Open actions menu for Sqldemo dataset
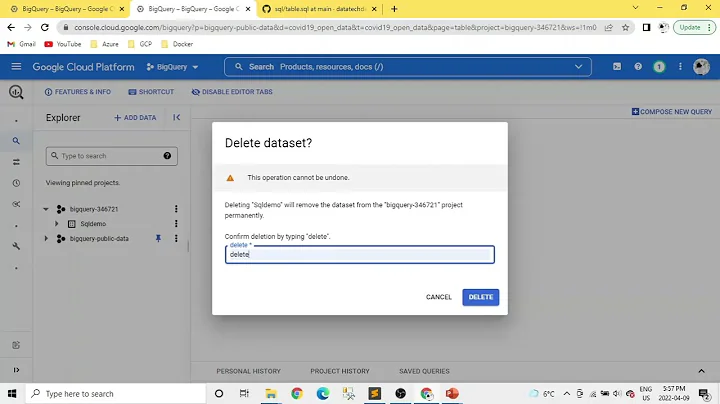 point(176,224)
